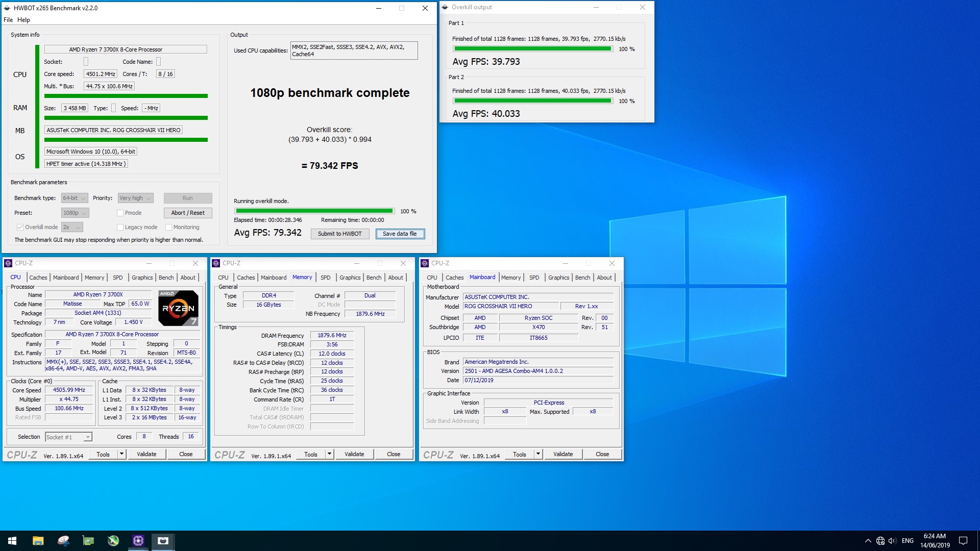This screenshot has height=551, width=980.
Task: Close the Mainboard CPU-Z window
Action: click(x=611, y=263)
